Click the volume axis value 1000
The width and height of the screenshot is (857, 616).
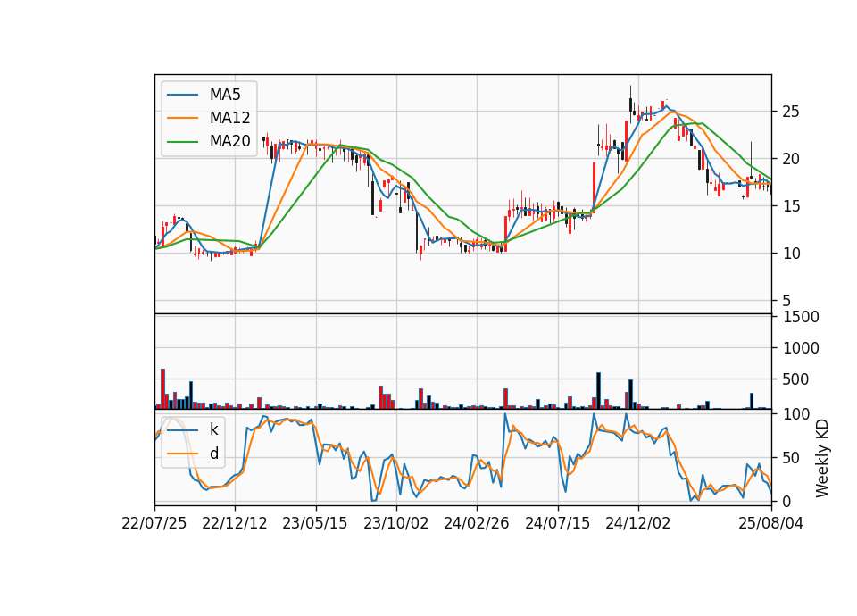(802, 348)
